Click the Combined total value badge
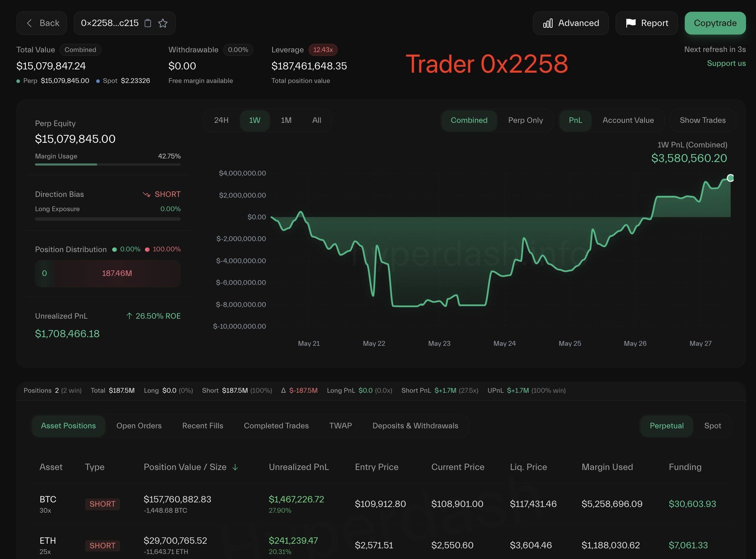The image size is (756, 559). point(80,50)
